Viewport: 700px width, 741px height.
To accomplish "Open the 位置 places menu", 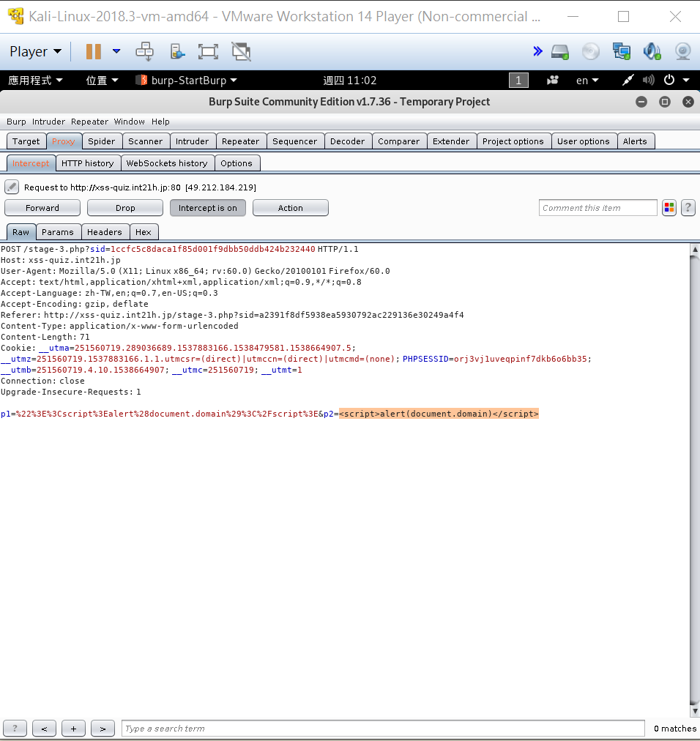I will tap(102, 81).
